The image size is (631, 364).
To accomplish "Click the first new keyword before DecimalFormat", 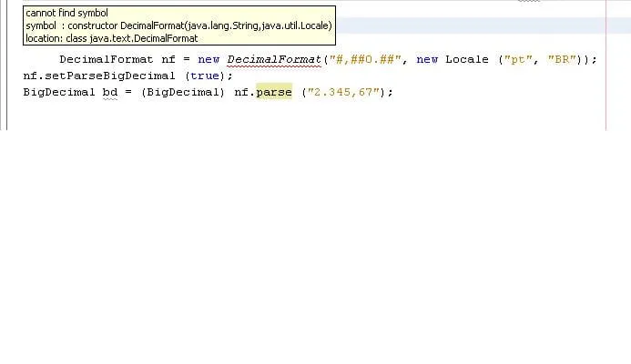I will [x=209, y=59].
